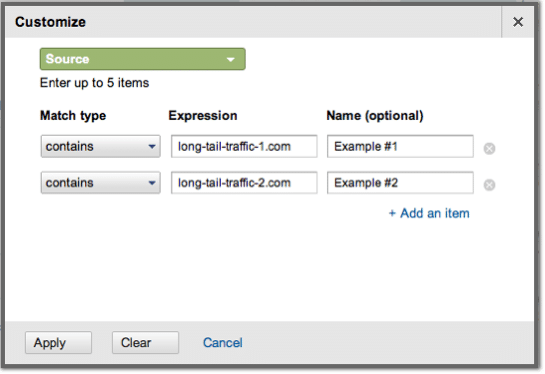Focus the long-tail-traffic-2.com expression field
The image size is (545, 374).
[x=244, y=182]
